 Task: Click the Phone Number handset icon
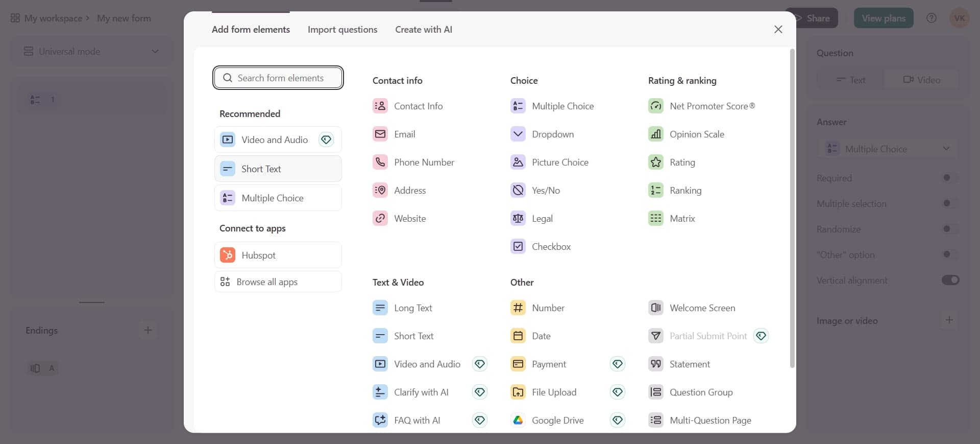point(380,162)
